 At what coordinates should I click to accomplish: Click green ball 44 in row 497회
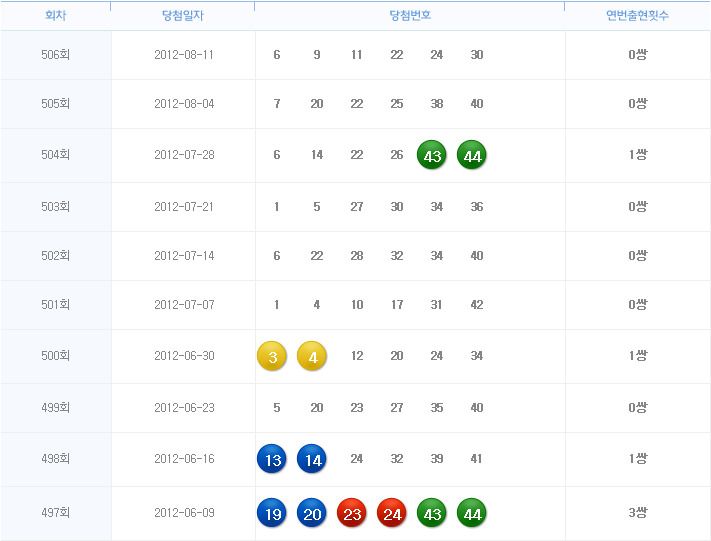point(472,513)
